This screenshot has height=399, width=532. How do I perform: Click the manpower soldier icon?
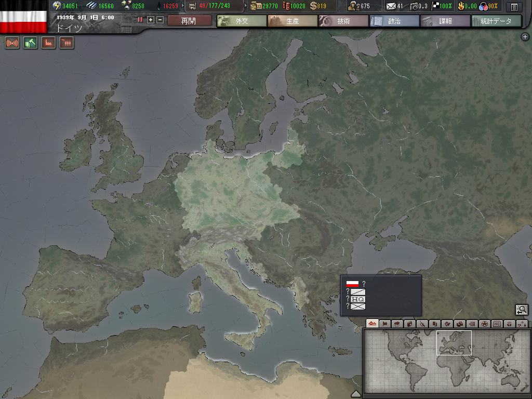(353, 6)
